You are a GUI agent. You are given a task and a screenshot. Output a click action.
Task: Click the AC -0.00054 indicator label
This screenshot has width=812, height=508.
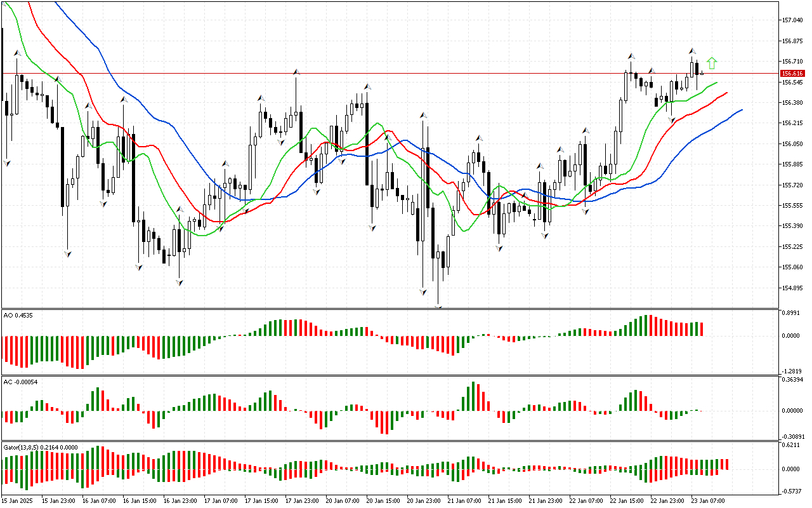(x=20, y=382)
